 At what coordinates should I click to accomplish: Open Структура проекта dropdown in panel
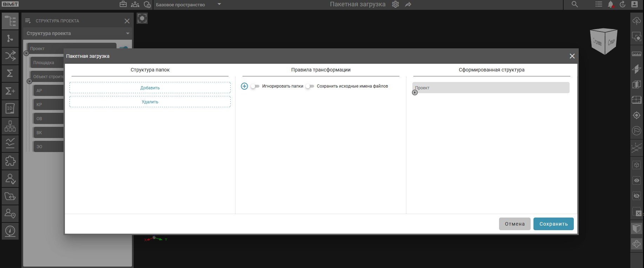click(127, 34)
